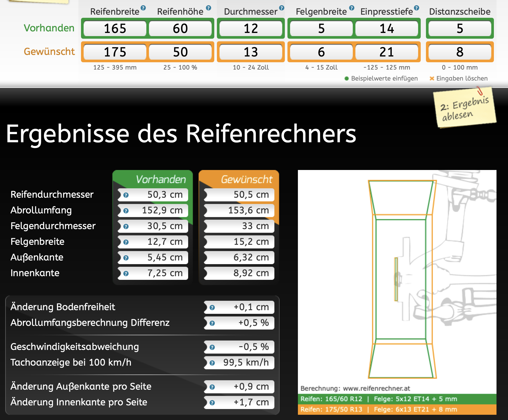Click help icon at Tachoanzeige value
Image resolution: width=508 pixels, height=420 pixels.
212,363
